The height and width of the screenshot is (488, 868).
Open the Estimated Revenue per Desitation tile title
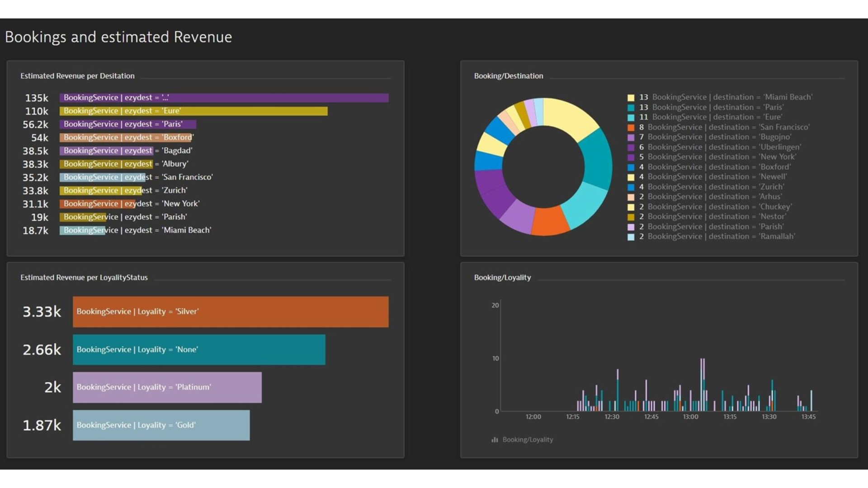(x=77, y=76)
